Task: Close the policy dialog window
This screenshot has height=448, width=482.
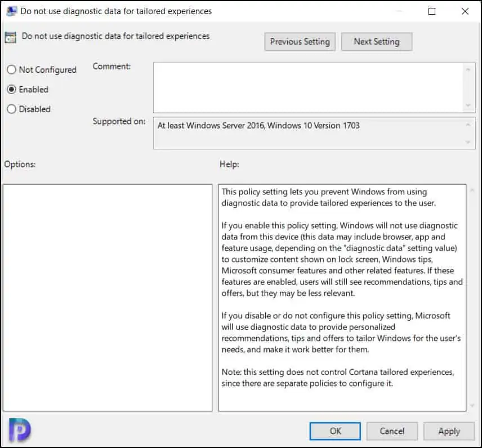Action: 465,11
